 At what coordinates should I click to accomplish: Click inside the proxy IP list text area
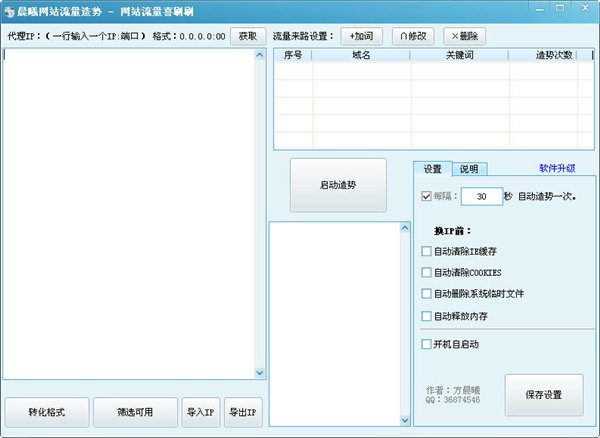(x=129, y=213)
